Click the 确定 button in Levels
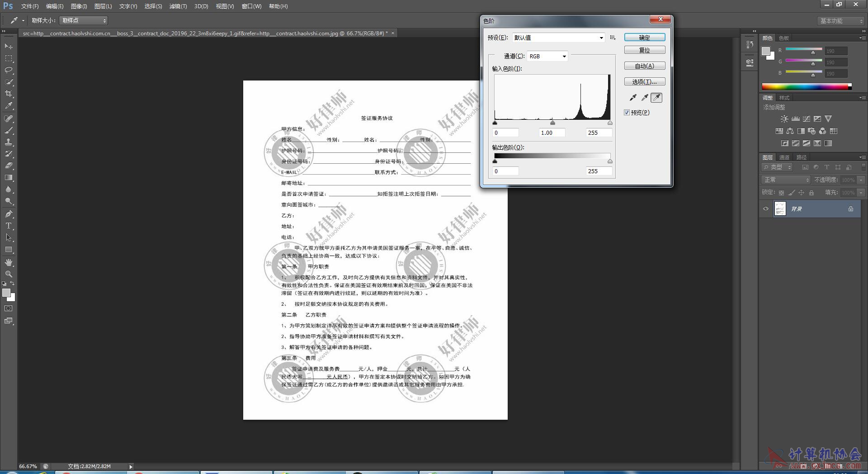The image size is (868, 474). (645, 37)
